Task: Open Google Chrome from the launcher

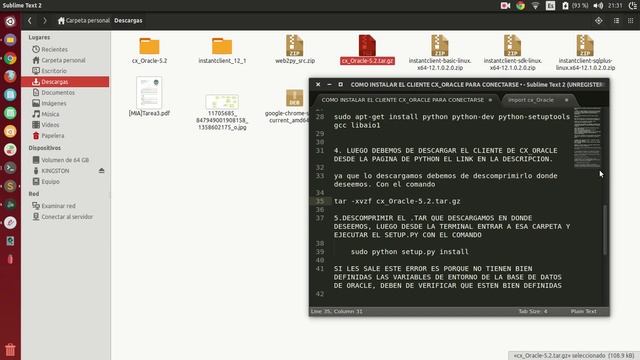Action: [10, 58]
